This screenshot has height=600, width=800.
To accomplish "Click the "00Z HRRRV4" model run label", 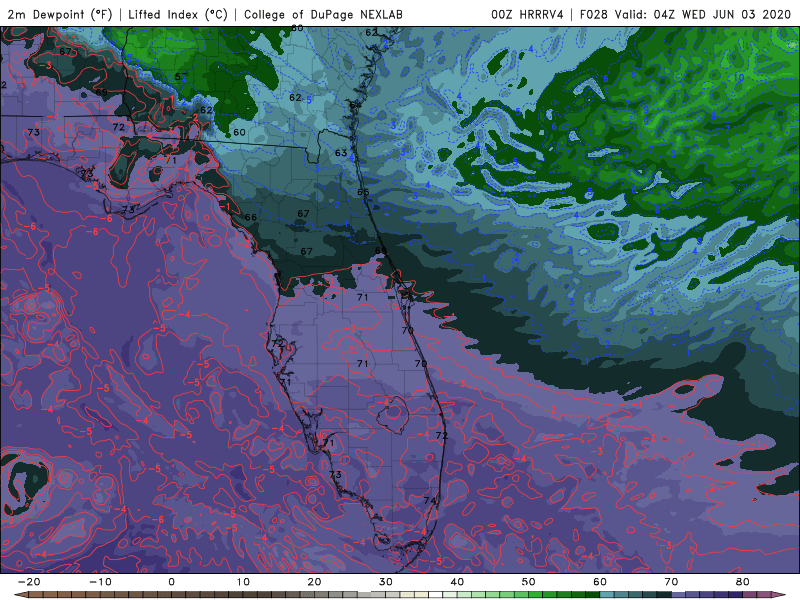I will tap(527, 14).
